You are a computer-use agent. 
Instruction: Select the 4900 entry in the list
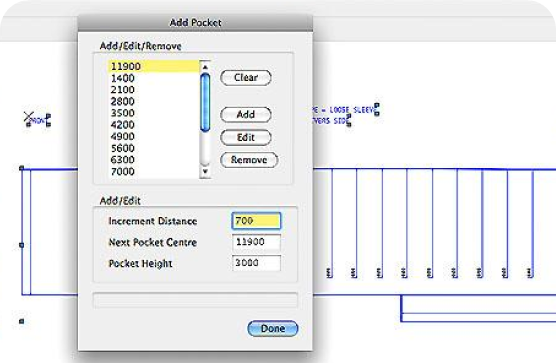point(154,136)
